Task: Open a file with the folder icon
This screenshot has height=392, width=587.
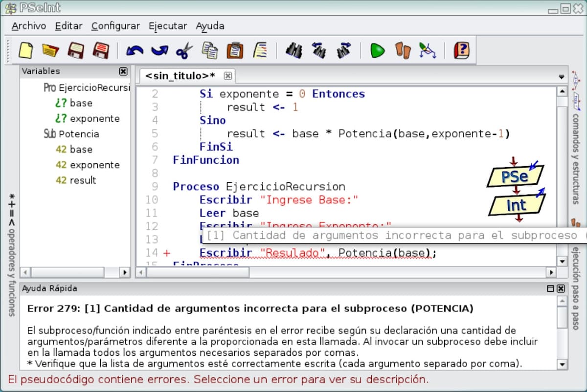Action: [x=50, y=50]
